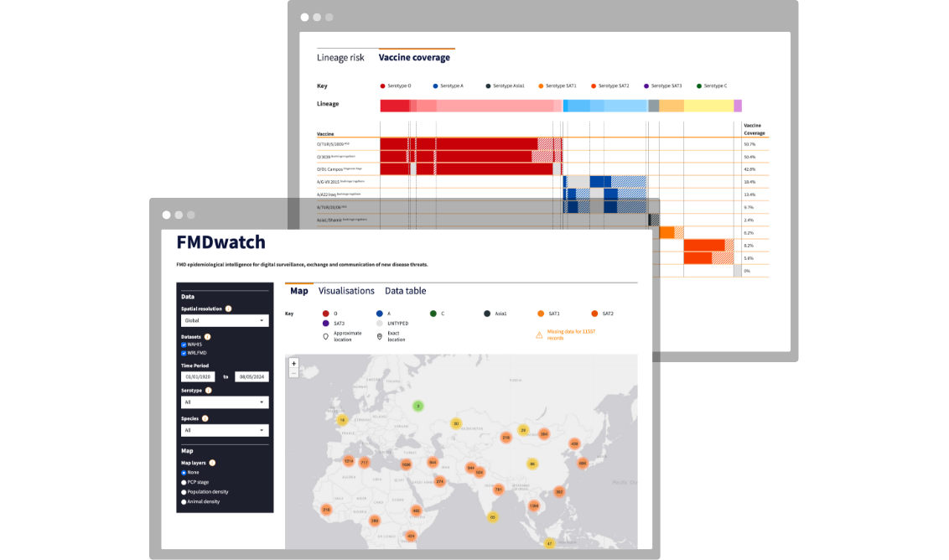Click the Datasets info icon
This screenshot has height=560, width=949.
pos(208,337)
